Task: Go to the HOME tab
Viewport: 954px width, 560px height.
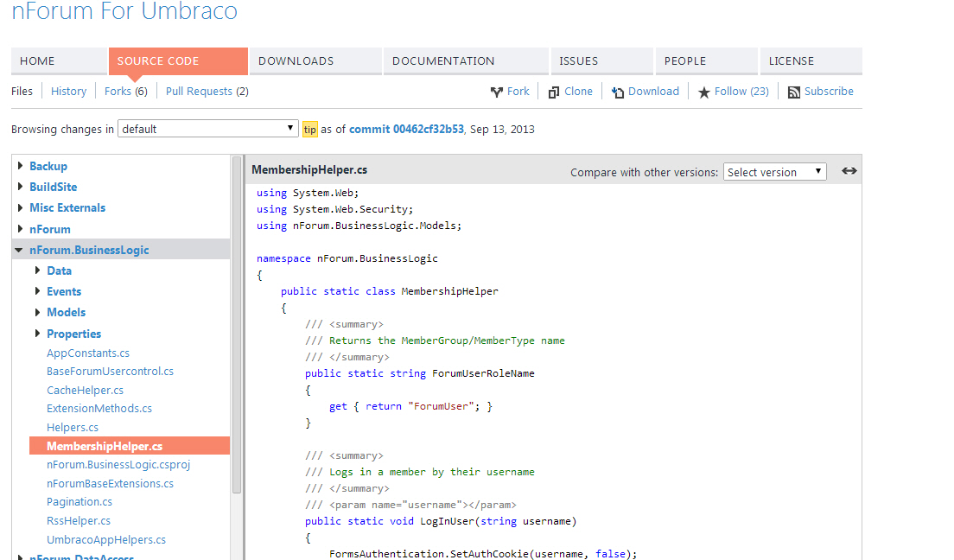Action: [59, 60]
